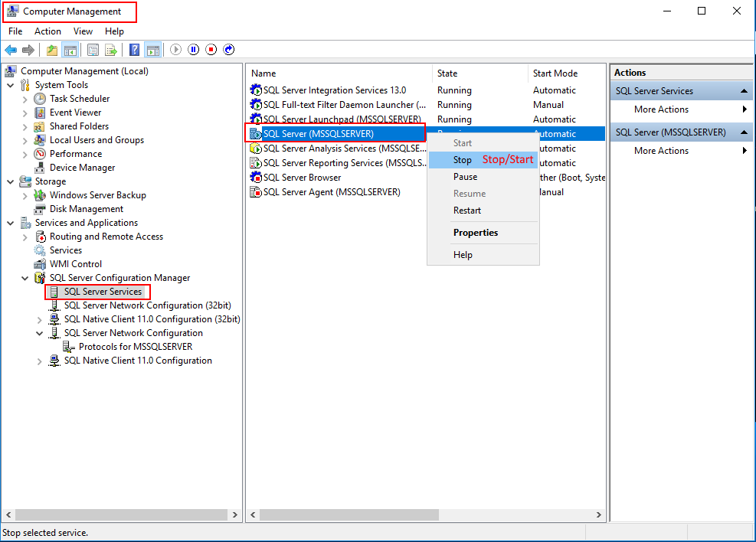Image resolution: width=756 pixels, height=542 pixels.
Task: Choose Stop in the context menu
Action: (x=483, y=160)
